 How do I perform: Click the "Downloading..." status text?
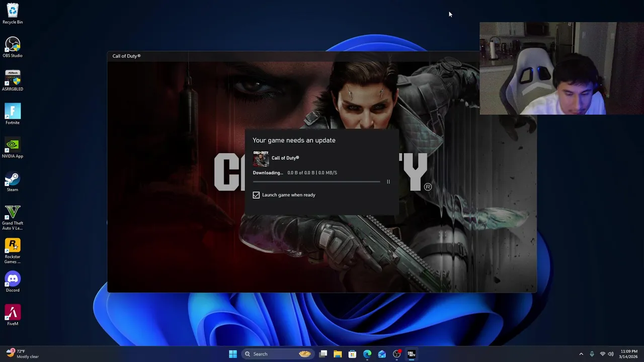tap(268, 173)
